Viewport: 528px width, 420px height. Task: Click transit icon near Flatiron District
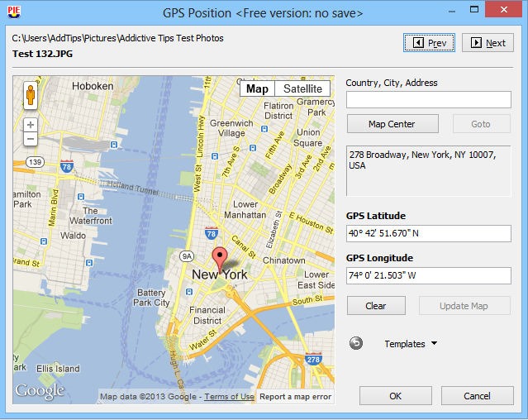click(x=264, y=129)
